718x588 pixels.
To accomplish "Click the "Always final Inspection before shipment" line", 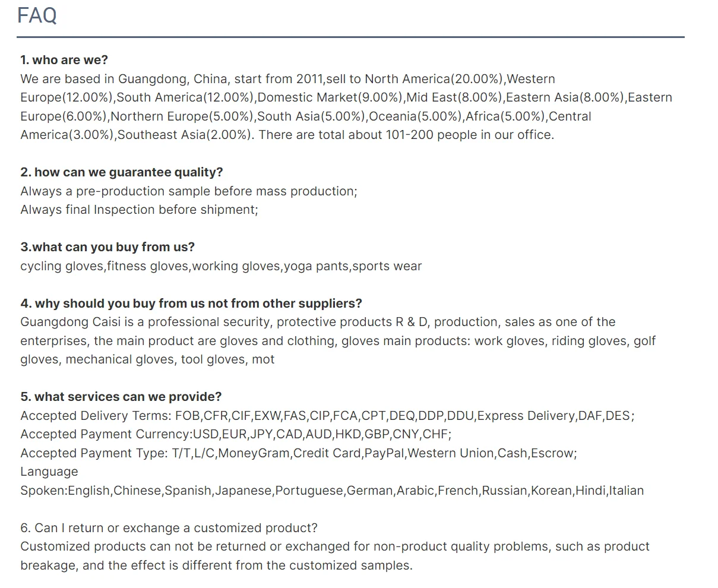I will coord(139,210).
